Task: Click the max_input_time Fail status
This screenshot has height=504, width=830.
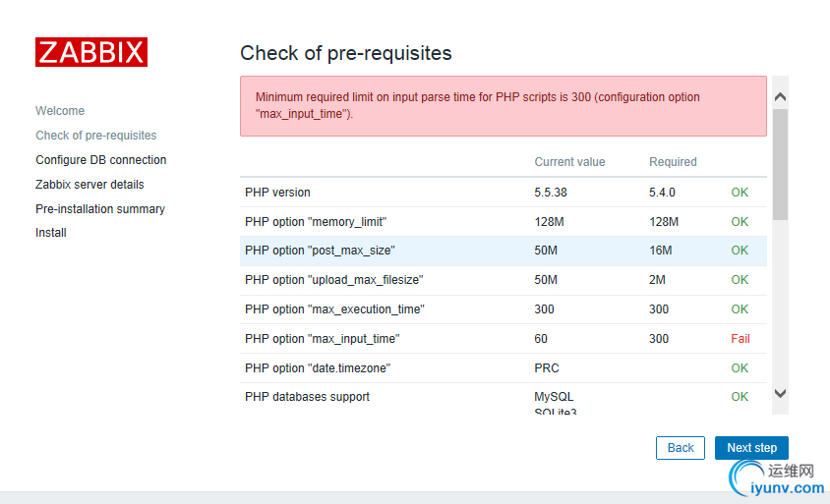Action: 740,339
